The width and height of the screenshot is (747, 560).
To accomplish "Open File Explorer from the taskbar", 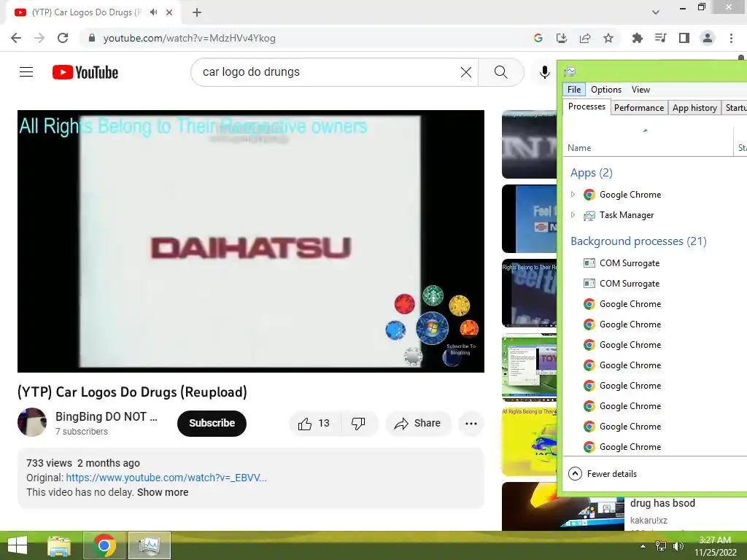I will pos(59,545).
